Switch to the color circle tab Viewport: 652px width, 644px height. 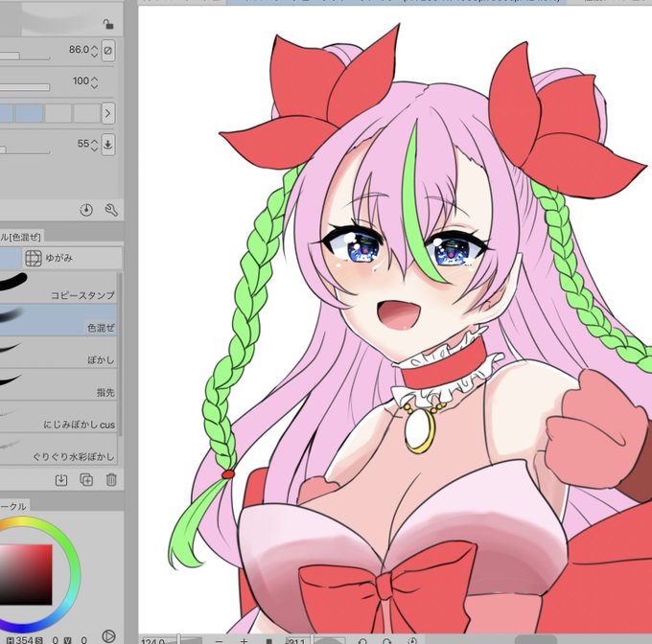click(14, 506)
